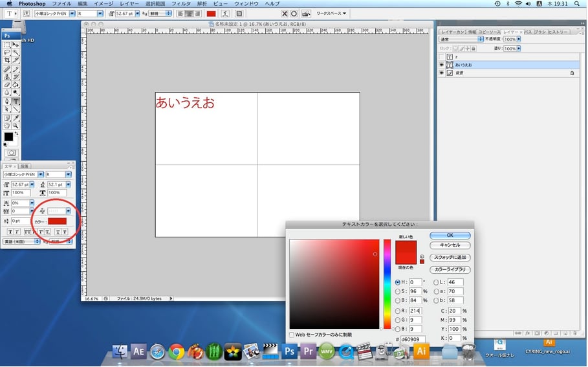588x367 pixels.
Task: Open the 通常 blend mode dropdown
Action: pos(462,39)
